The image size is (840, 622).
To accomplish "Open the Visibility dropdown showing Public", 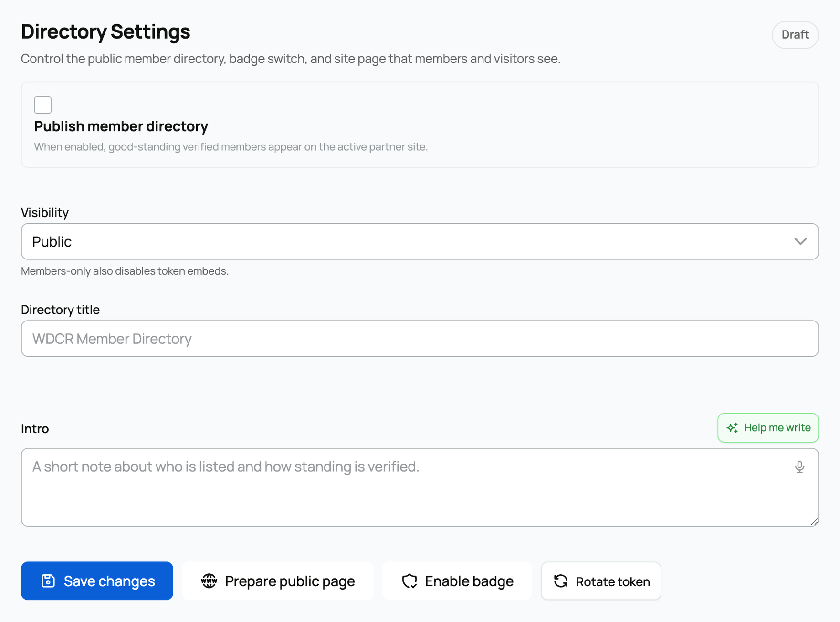I will (420, 241).
